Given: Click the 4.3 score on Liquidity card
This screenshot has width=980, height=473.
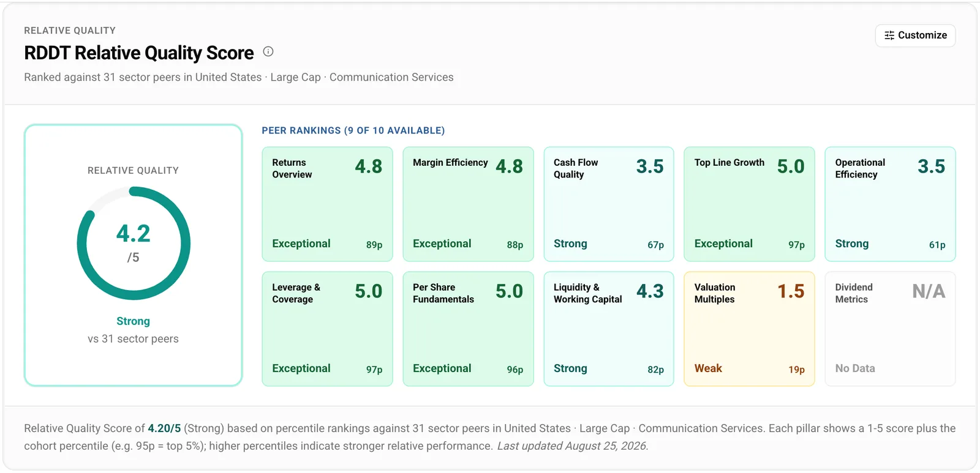Looking at the screenshot, I should tap(650, 291).
